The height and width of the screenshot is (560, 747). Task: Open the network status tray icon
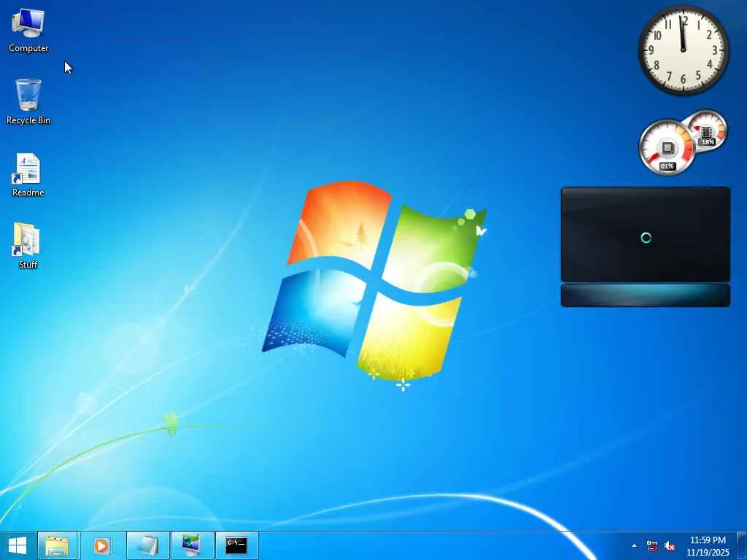(x=652, y=545)
